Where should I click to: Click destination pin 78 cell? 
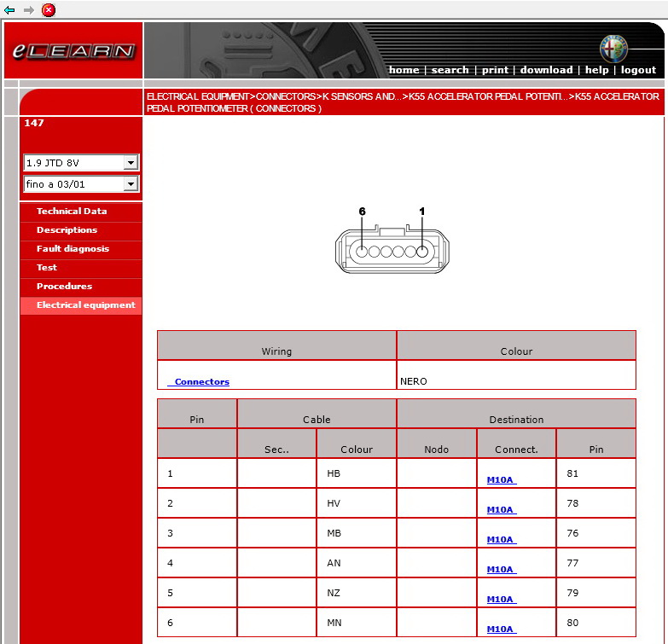pos(596,503)
